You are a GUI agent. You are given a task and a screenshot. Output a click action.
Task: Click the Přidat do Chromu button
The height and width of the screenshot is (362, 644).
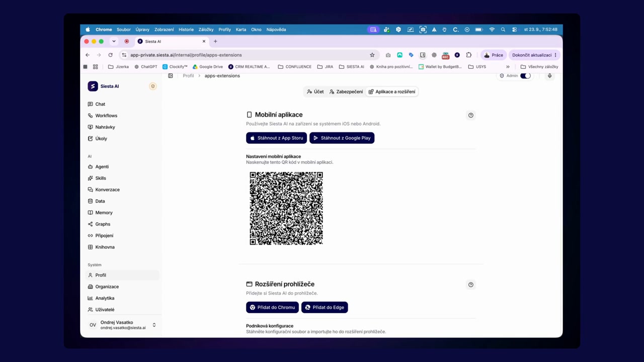272,307
